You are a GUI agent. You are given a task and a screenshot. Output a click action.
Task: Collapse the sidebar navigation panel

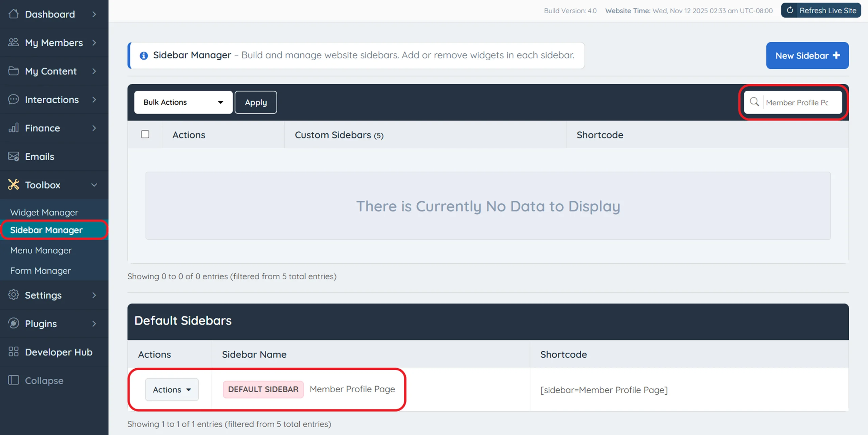point(44,380)
